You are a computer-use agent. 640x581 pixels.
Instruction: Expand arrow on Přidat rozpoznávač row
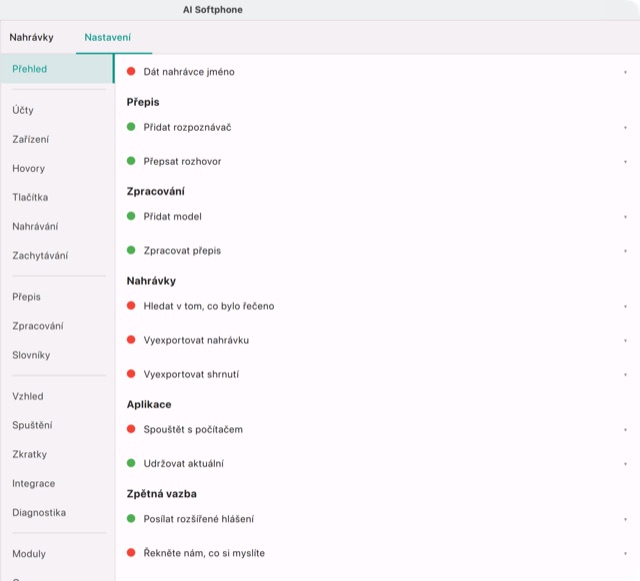click(625, 128)
